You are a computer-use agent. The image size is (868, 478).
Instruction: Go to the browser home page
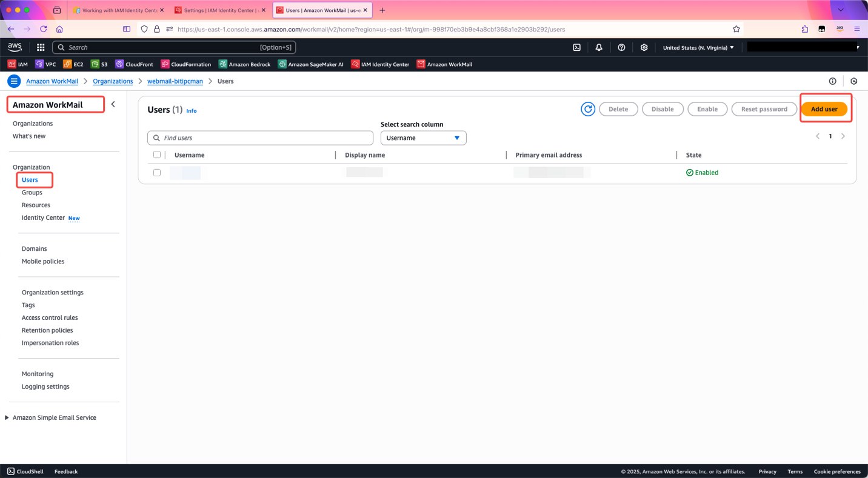[x=59, y=29]
